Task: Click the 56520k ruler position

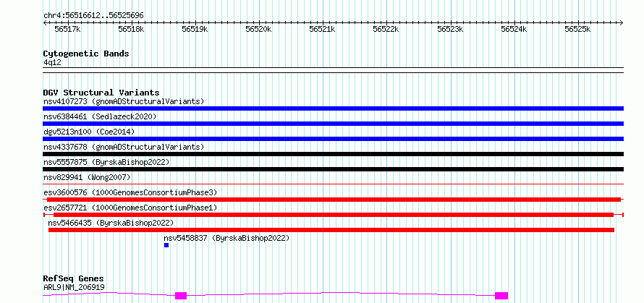Action: click(259, 29)
